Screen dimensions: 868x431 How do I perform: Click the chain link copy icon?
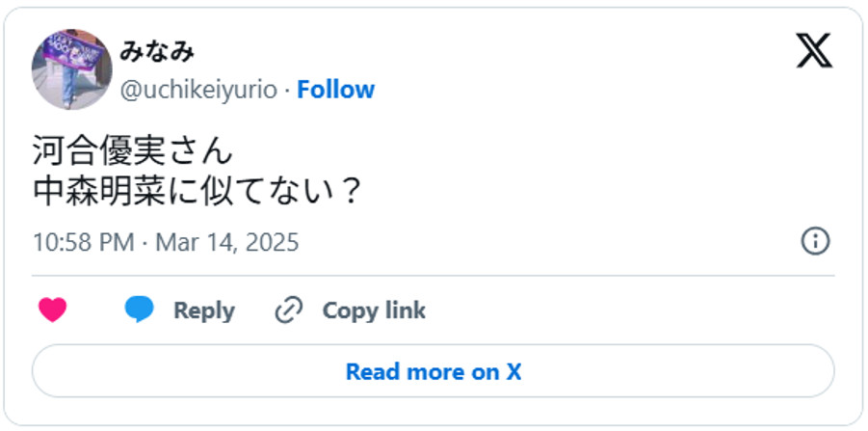coord(289,310)
